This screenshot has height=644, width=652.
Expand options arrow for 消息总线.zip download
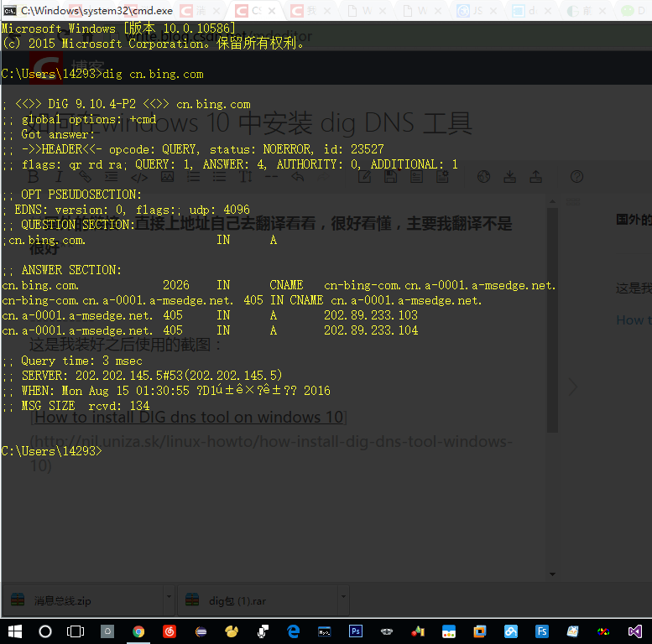pos(169,597)
